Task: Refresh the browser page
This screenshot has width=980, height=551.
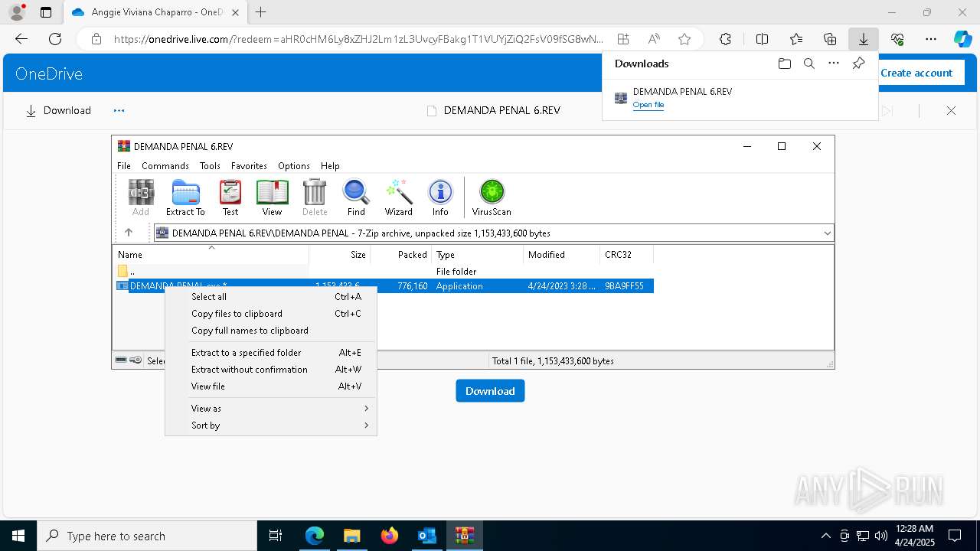Action: point(55,39)
